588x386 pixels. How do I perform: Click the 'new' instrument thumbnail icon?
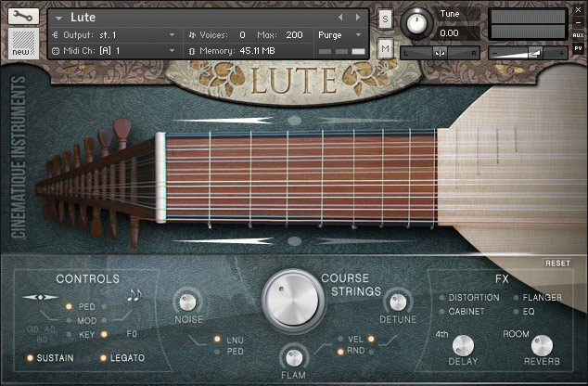pyautogui.click(x=23, y=43)
